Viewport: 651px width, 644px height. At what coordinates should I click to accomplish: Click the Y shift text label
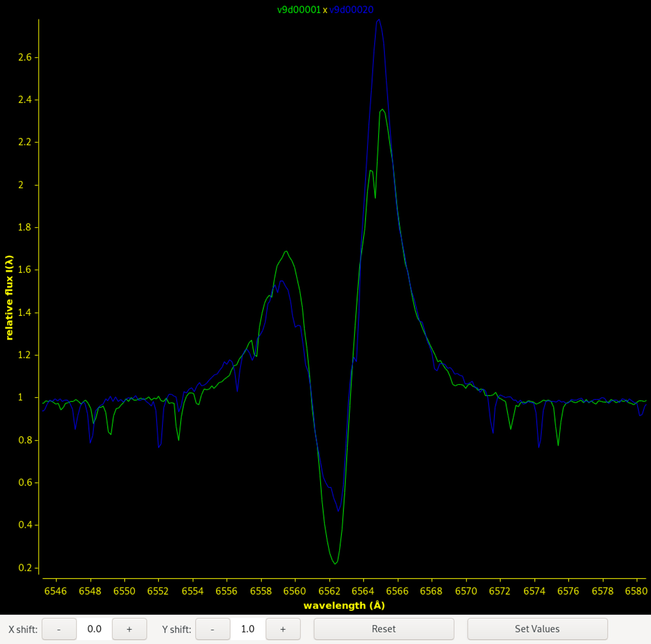click(x=176, y=629)
